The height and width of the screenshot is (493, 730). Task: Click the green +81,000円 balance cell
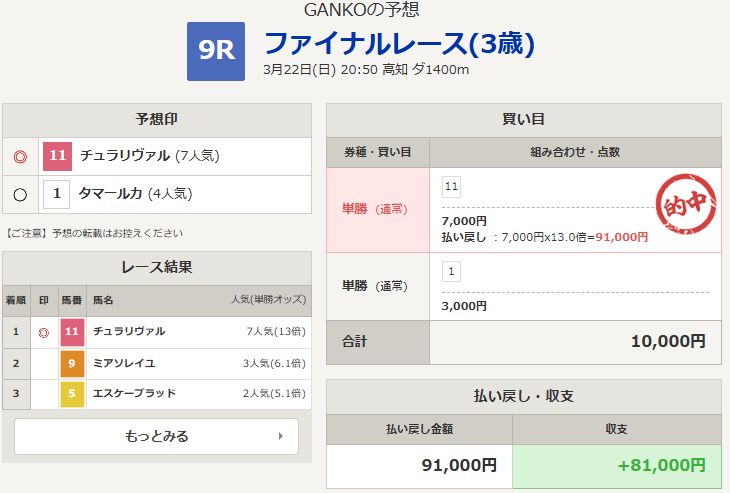(x=616, y=465)
